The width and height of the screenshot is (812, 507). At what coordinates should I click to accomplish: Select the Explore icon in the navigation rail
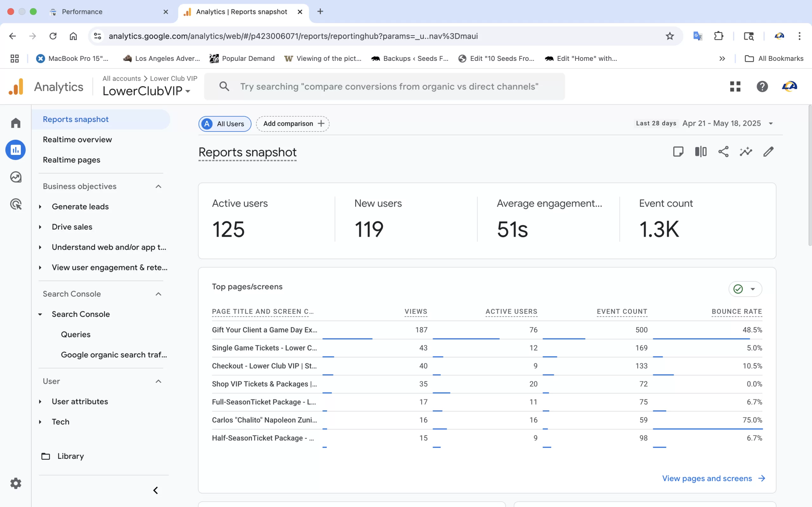[16, 177]
